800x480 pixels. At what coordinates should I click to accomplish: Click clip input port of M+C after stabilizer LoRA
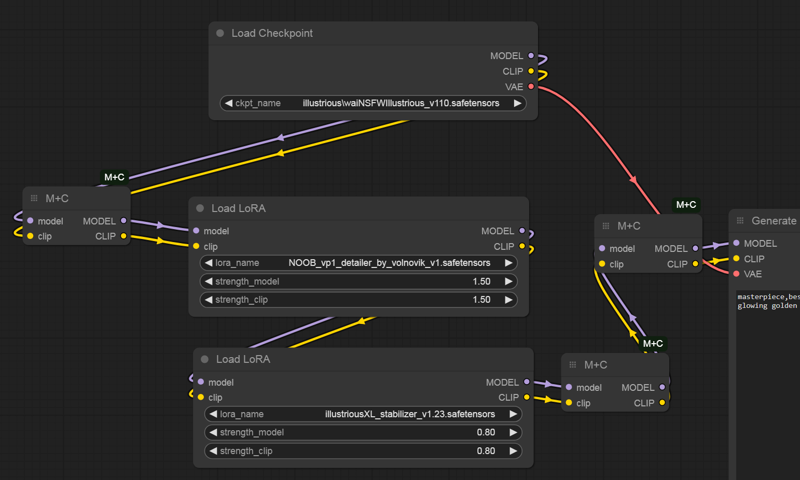click(x=569, y=403)
